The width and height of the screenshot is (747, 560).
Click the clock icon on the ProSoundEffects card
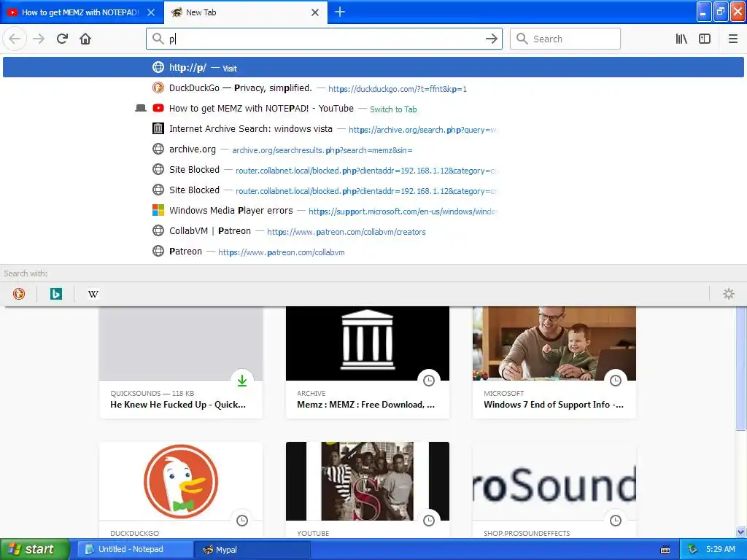(616, 520)
